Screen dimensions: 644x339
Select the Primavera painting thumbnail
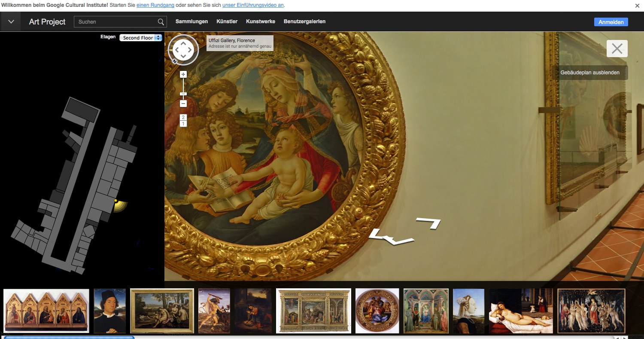click(592, 311)
